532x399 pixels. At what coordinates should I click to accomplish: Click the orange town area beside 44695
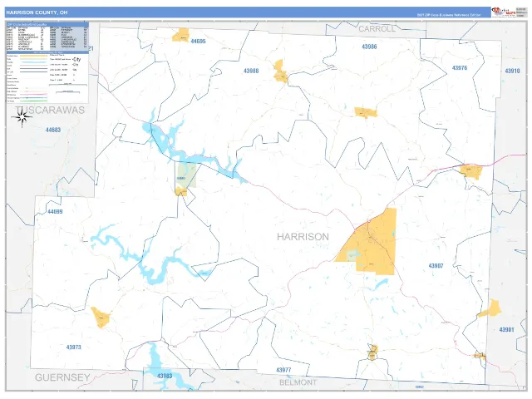tap(181, 35)
